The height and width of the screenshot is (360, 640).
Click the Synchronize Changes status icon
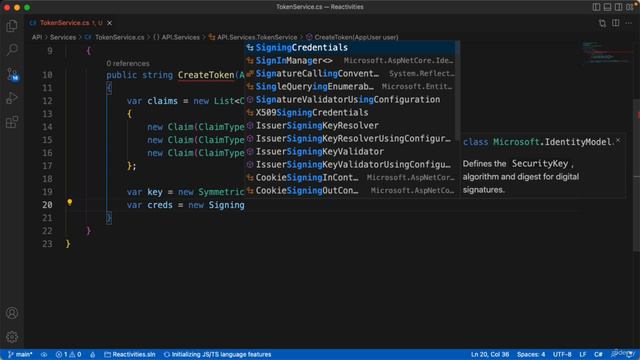pos(44,354)
